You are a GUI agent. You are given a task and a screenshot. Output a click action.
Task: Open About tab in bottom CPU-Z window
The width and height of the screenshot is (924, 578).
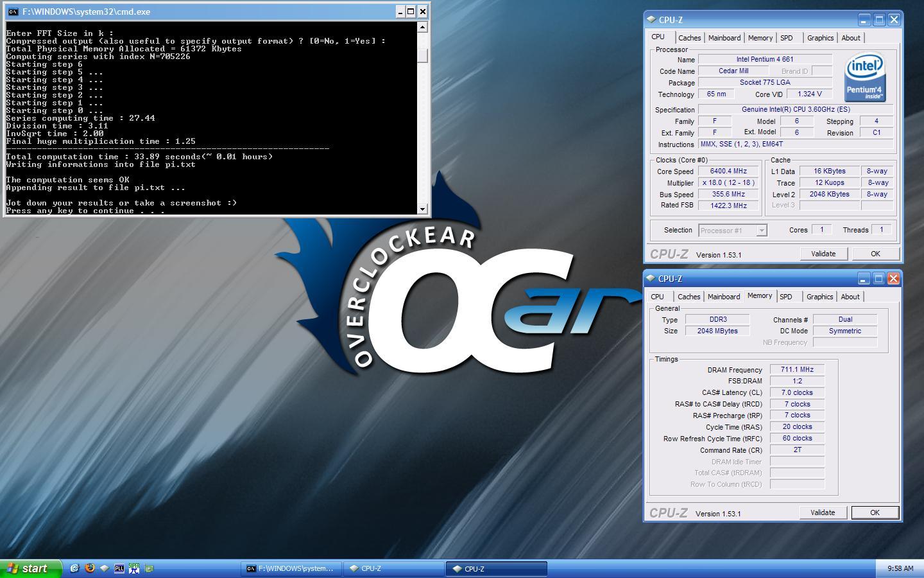(850, 297)
